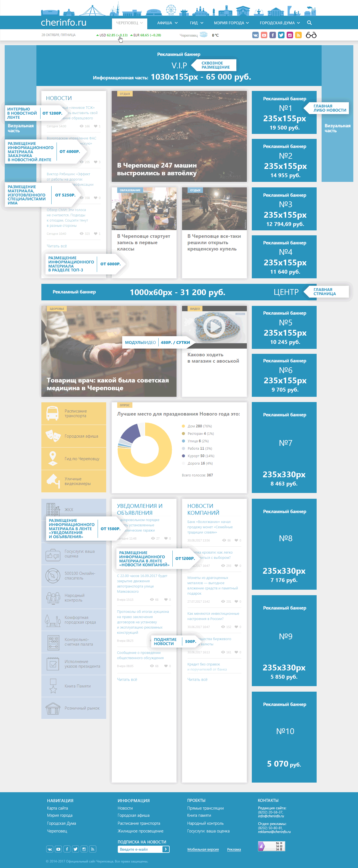The height and width of the screenshot is (868, 358).
Task: Open Жилищное просвещение footer link
Action: pos(140,831)
